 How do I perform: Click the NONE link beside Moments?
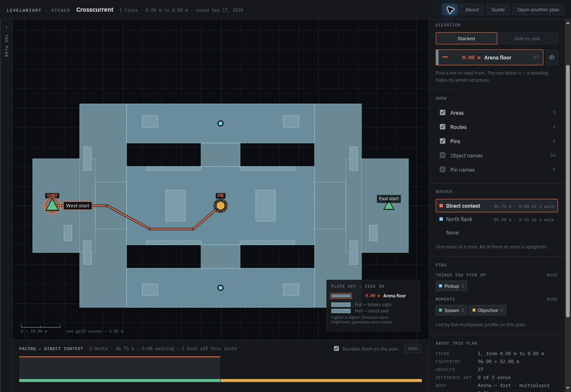coord(552,299)
